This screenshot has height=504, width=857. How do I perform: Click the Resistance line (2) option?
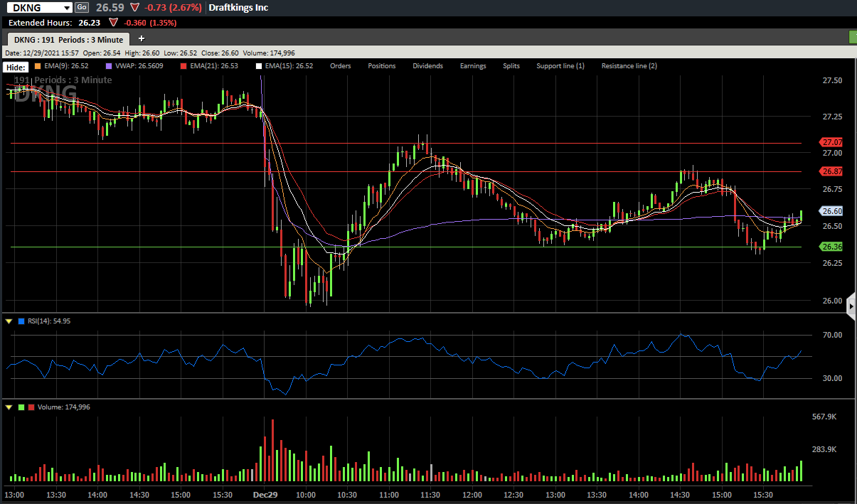[x=629, y=66]
